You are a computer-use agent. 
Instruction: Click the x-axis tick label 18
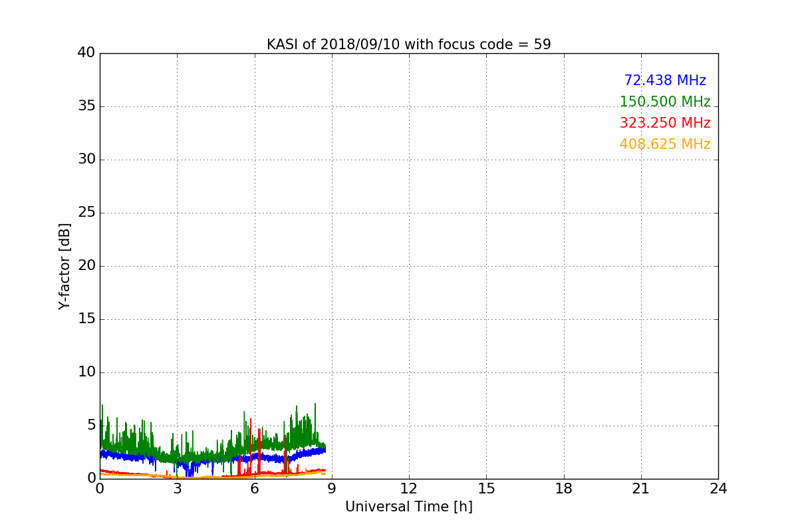point(564,489)
